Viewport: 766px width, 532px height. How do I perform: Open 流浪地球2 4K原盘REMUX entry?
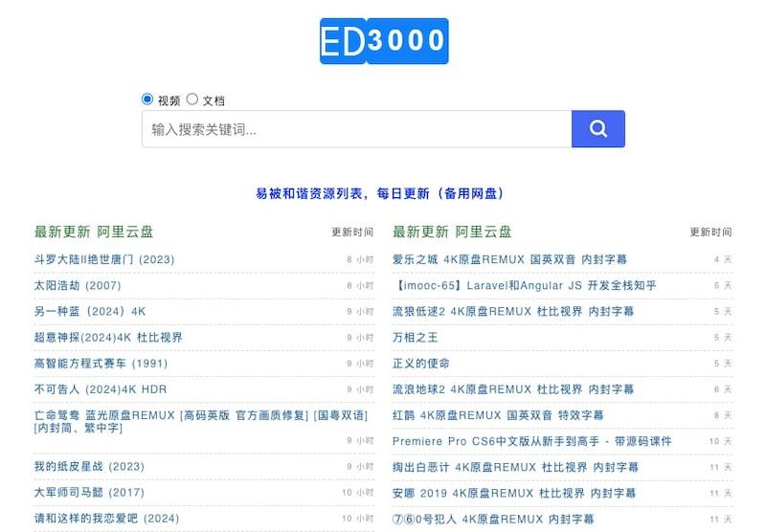point(513,389)
